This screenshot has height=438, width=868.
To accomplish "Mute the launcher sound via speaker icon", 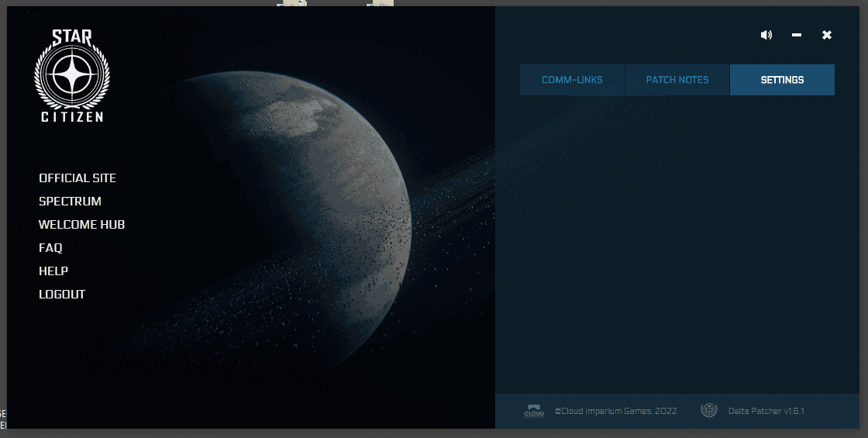I will click(766, 35).
